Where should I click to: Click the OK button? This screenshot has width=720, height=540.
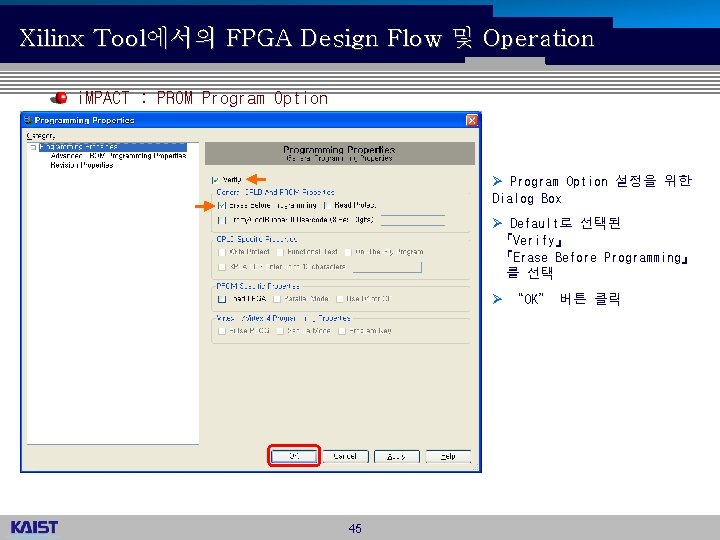(x=294, y=456)
